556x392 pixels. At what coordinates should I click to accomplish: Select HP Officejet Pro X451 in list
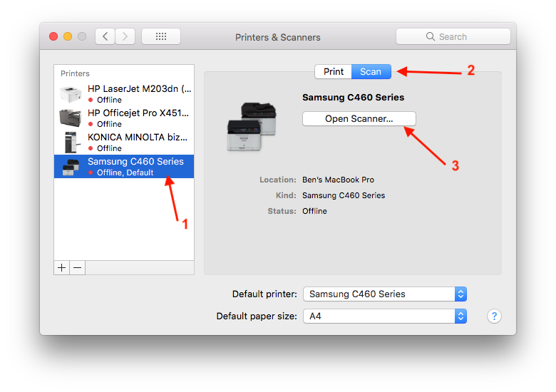tap(124, 118)
